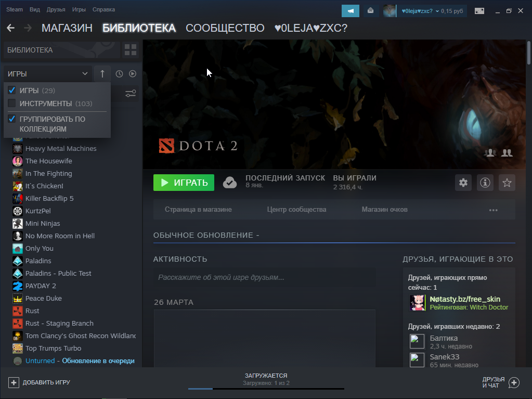The height and width of the screenshot is (399, 532).
Task: Click the 0,15 руб wallet balance
Action: click(x=452, y=11)
